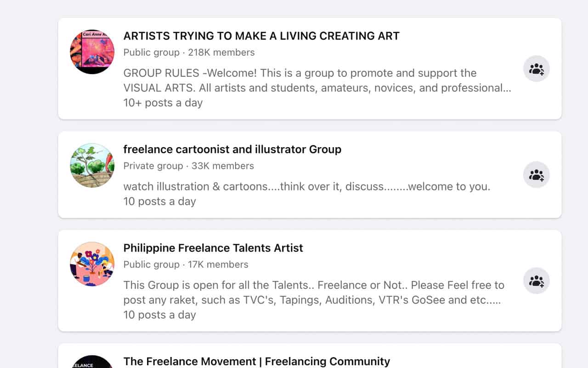Image resolution: width=588 pixels, height=368 pixels.
Task: Click 'This Group is open for all the Talents' description
Action: [314, 293]
